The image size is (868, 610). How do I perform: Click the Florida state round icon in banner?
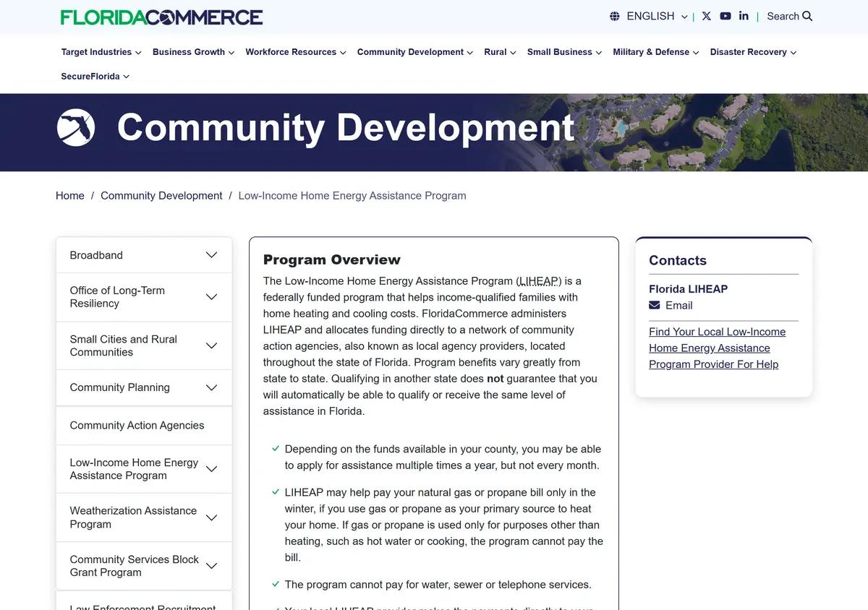(76, 127)
